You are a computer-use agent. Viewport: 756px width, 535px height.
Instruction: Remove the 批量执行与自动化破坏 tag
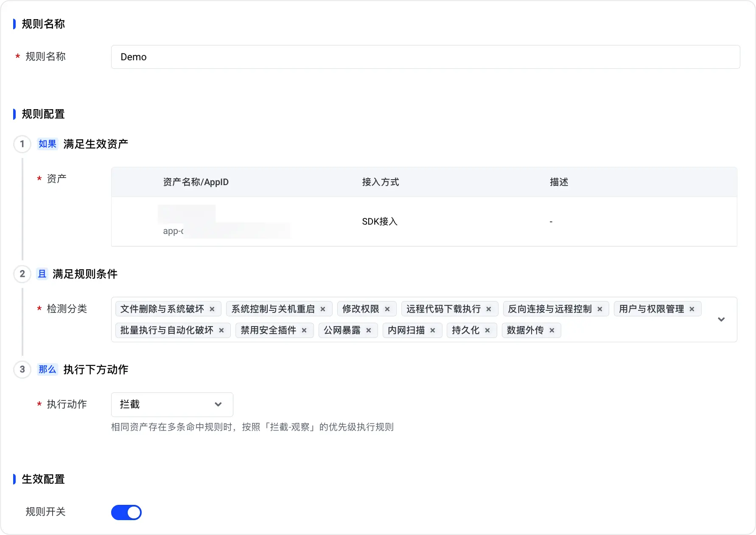(x=221, y=330)
